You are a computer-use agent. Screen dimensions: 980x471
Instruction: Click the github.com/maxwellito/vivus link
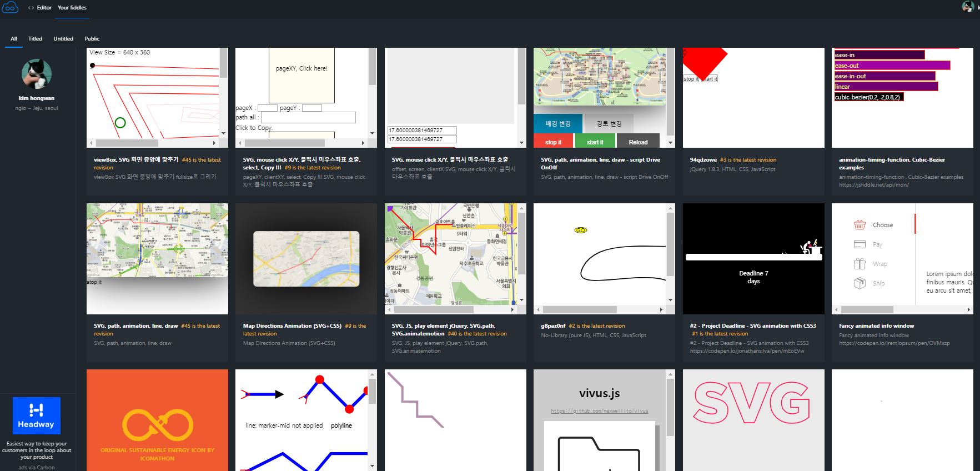[599, 411]
